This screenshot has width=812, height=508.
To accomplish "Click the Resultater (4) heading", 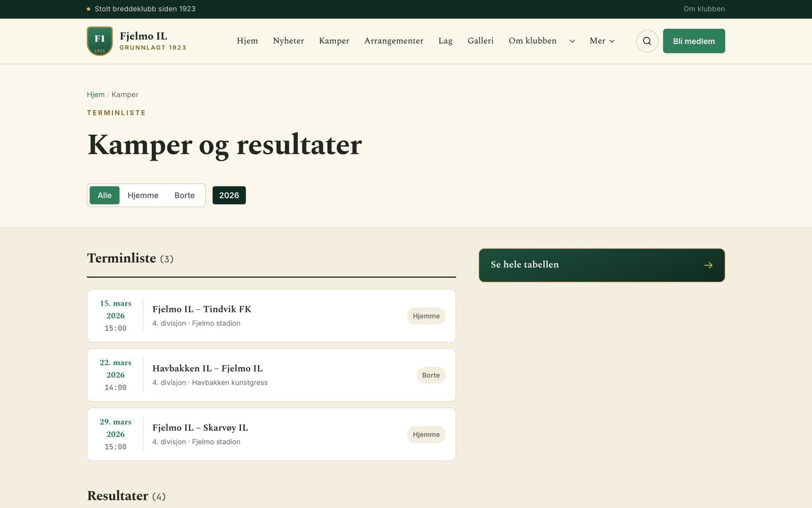I will (126, 496).
